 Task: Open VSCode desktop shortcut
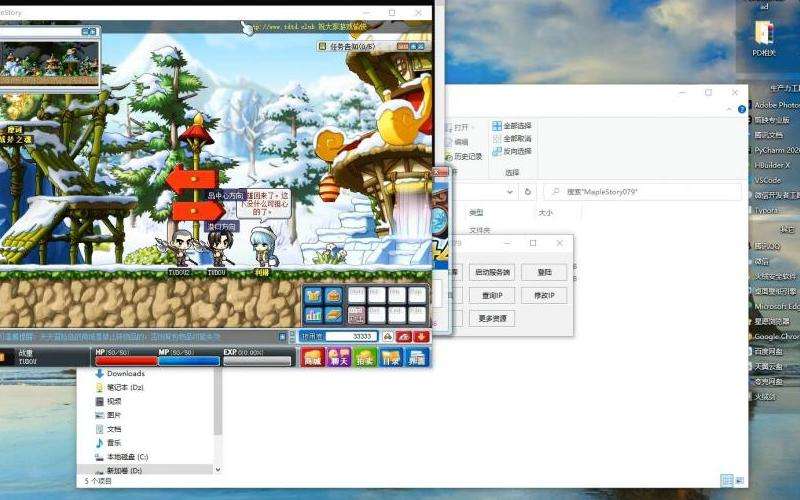(x=767, y=180)
